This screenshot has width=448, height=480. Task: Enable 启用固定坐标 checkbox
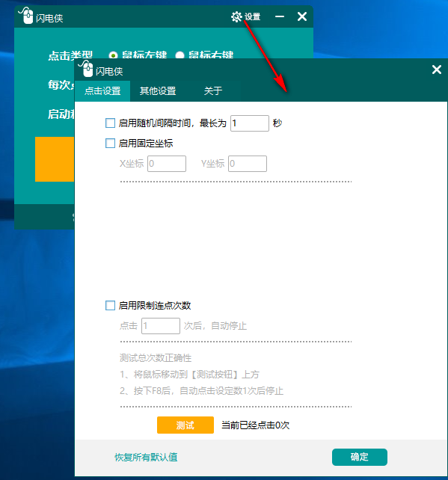(110, 144)
